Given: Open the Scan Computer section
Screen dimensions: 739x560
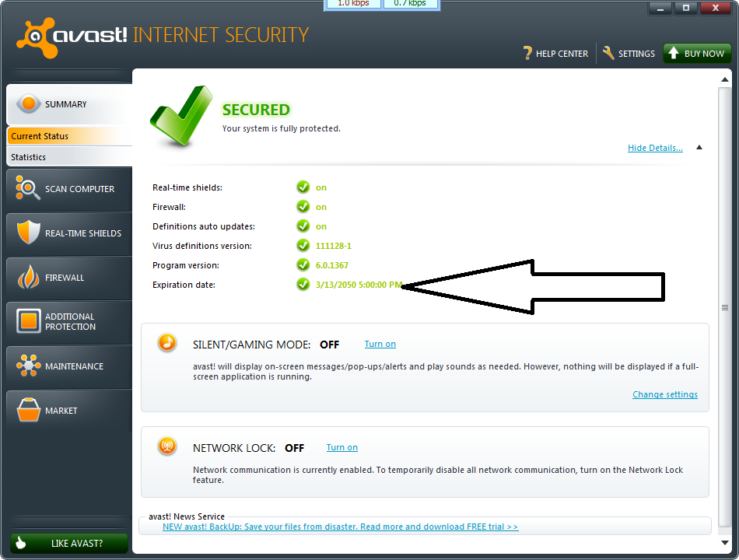Looking at the screenshot, I should pos(69,188).
